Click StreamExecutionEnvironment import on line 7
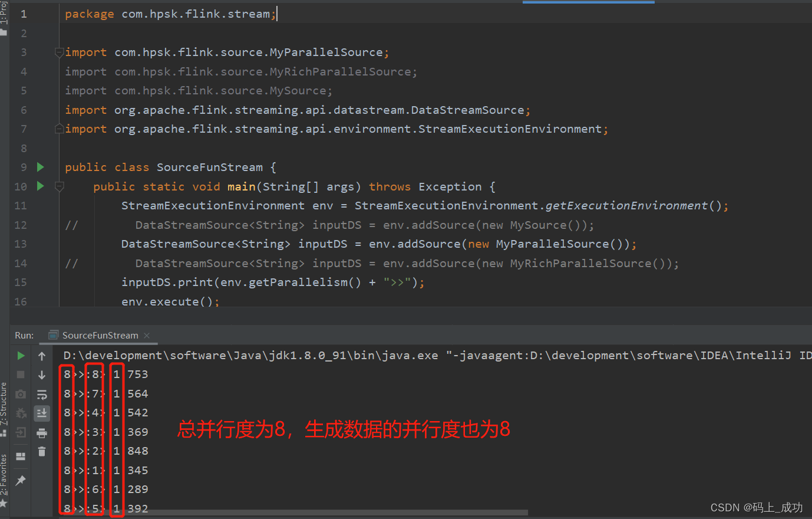Screen dimensions: 812x519 point(336,129)
